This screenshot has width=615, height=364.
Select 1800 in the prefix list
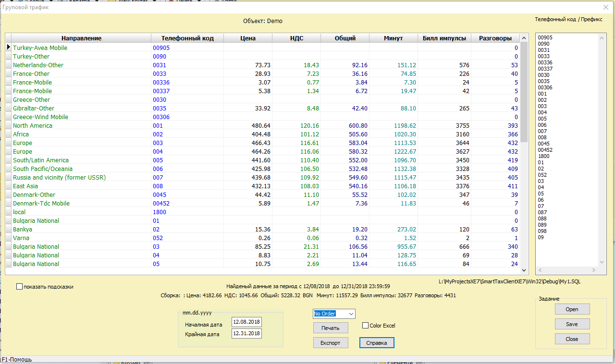coord(543,156)
